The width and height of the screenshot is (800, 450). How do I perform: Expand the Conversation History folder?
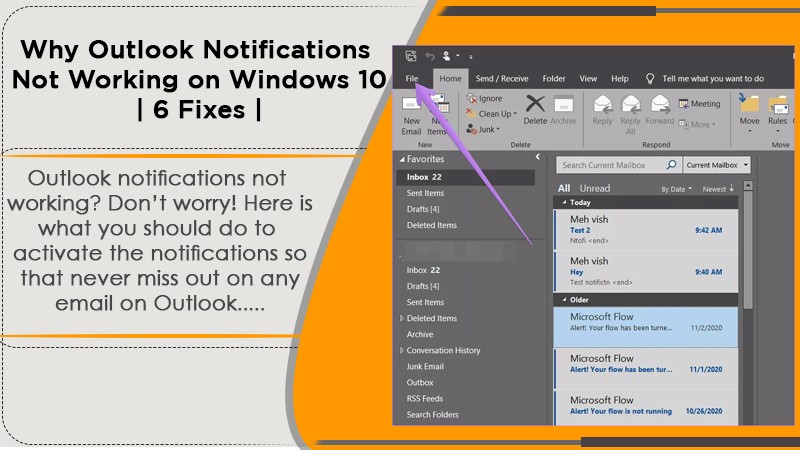coord(402,351)
